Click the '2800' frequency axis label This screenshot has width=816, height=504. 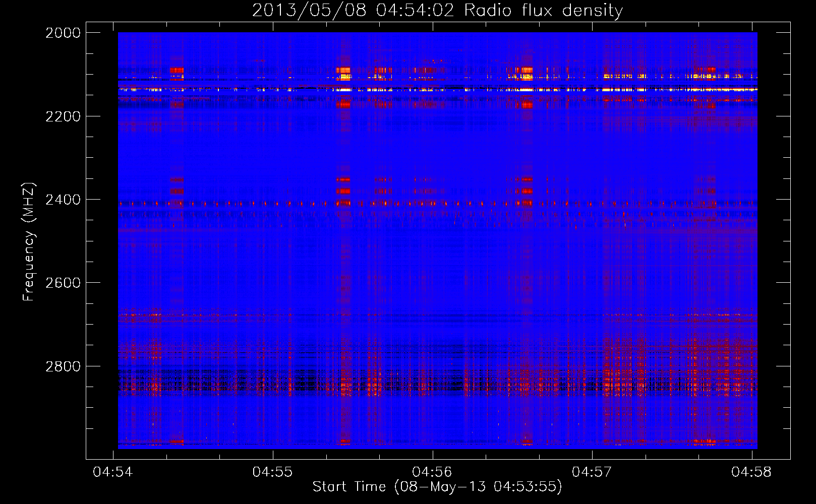pyautogui.click(x=63, y=366)
